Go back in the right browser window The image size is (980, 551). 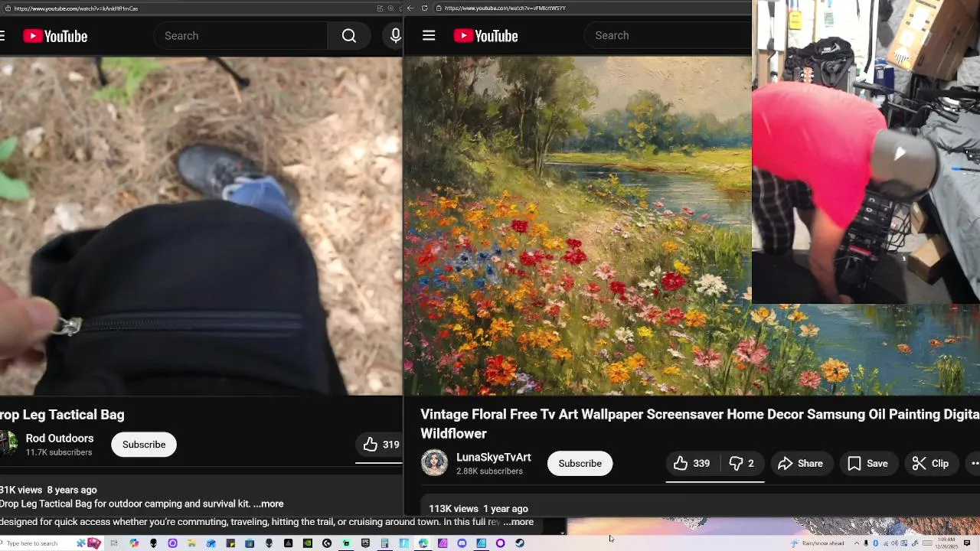[410, 8]
